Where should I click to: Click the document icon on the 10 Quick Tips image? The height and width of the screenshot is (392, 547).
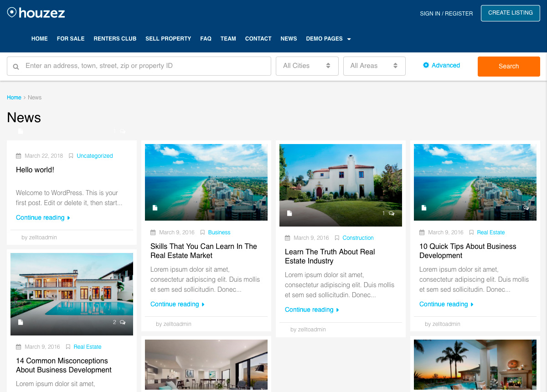coord(424,208)
